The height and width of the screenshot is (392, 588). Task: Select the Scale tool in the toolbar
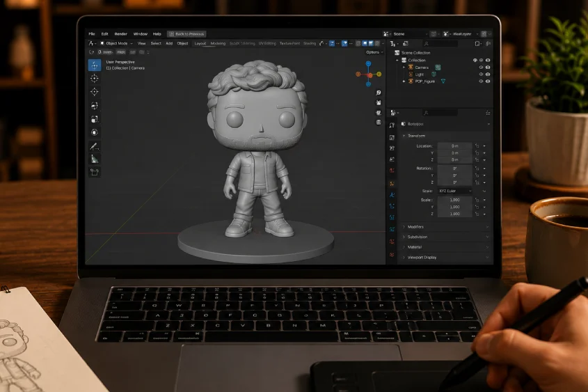95,119
